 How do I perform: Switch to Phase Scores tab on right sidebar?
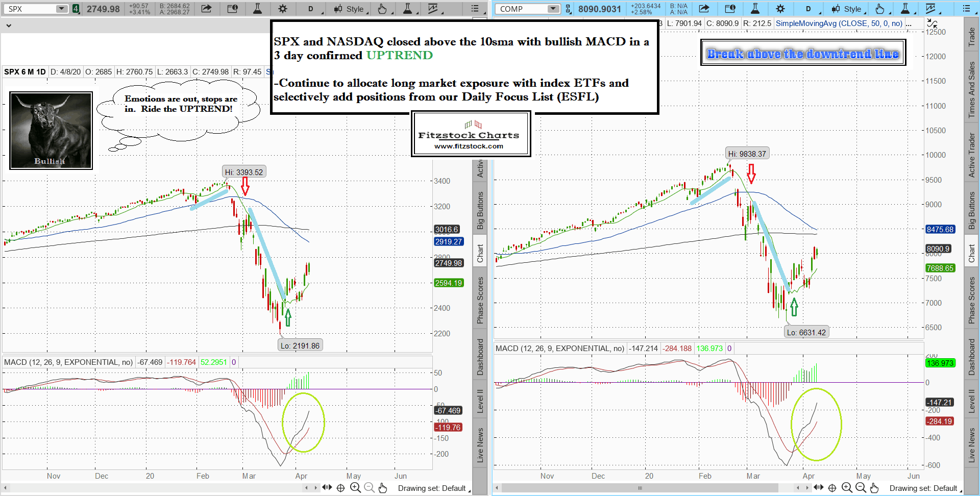(x=972, y=300)
